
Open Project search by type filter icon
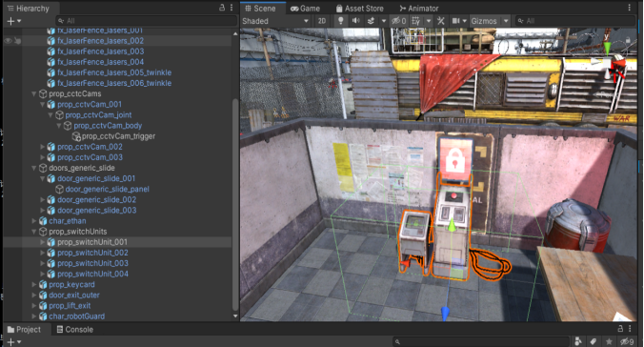point(578,341)
